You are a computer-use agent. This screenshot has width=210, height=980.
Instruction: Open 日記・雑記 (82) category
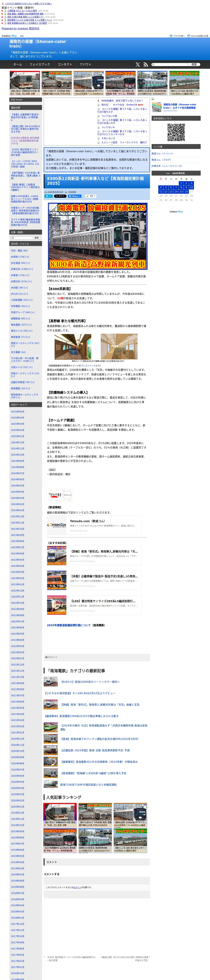[19, 251]
